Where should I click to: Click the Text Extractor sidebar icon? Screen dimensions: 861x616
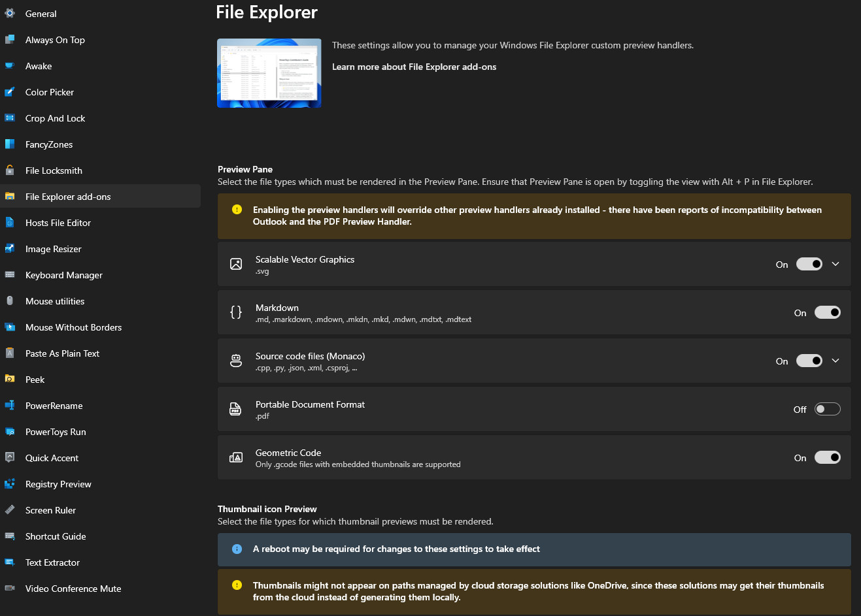(x=12, y=562)
